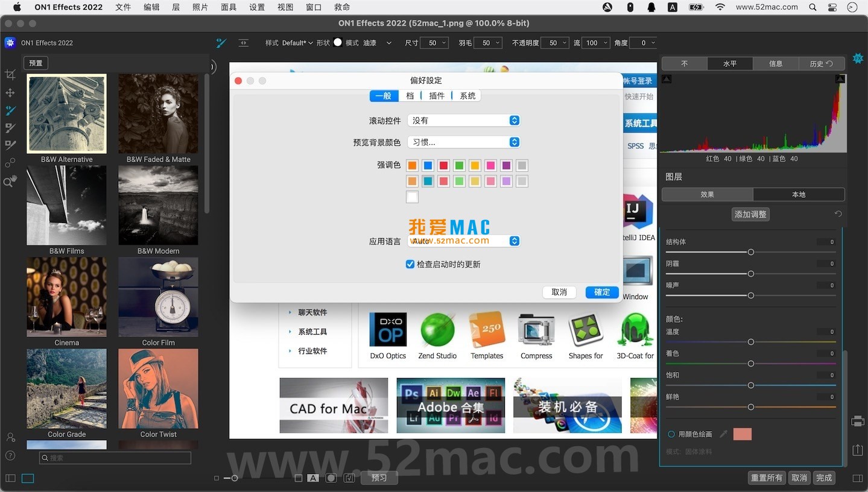This screenshot has height=492, width=868.
Task: Switch layers segment to 本地
Action: click(x=799, y=194)
